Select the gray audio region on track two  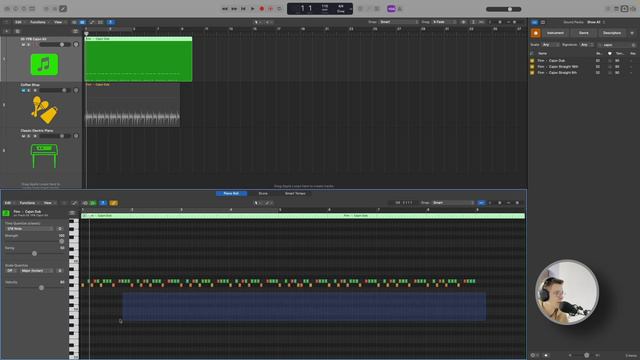[133, 104]
